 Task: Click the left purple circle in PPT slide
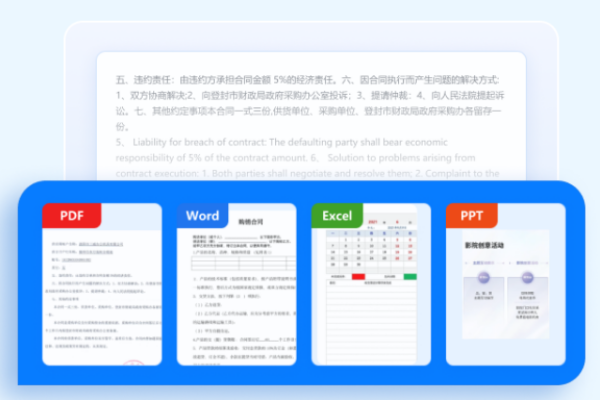click(x=484, y=278)
